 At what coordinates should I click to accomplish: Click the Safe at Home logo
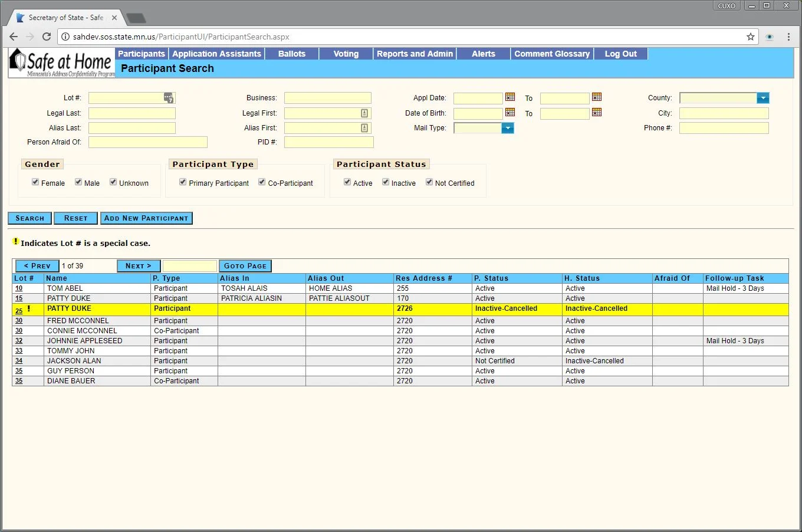click(61, 63)
